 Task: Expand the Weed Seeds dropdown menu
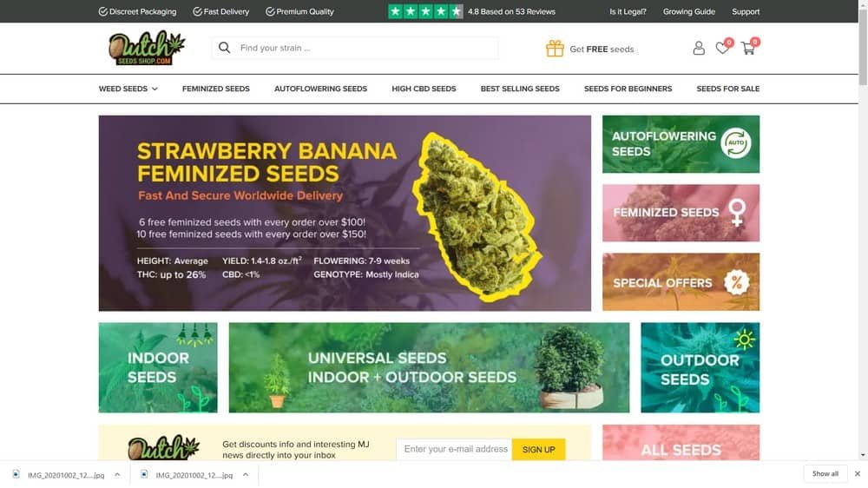[x=128, y=89]
